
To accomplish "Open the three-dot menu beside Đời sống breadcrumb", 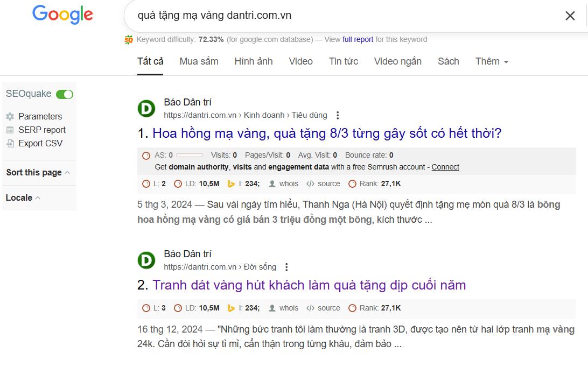I will click(286, 267).
